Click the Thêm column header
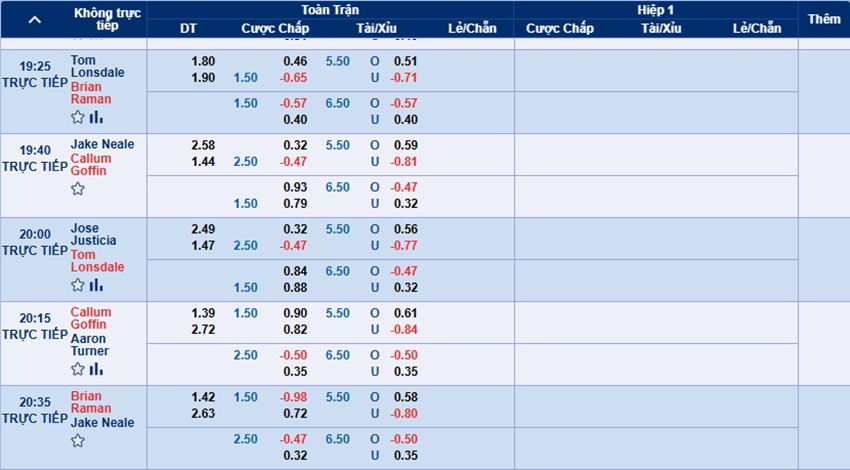This screenshot has height=470, width=850. (x=824, y=19)
